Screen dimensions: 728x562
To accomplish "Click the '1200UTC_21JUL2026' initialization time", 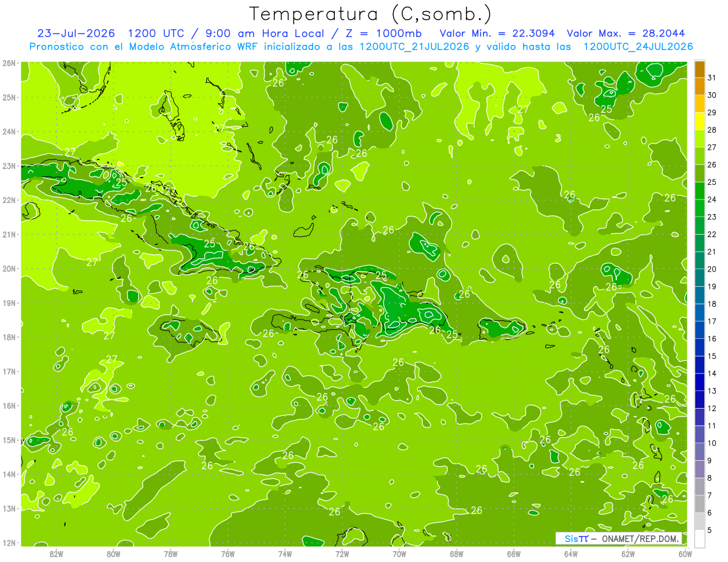I will click(x=414, y=47).
